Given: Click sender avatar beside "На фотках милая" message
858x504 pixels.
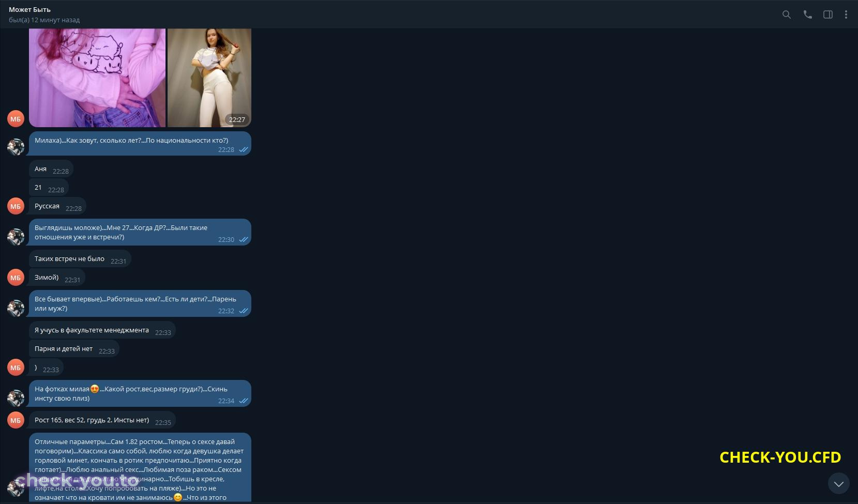Looking at the screenshot, I should coord(16,398).
